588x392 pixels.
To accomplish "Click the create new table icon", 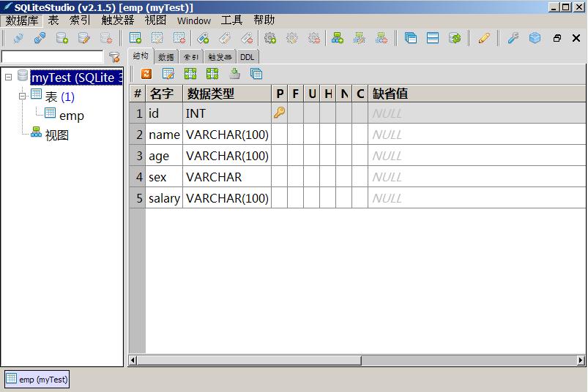I will tap(135, 38).
